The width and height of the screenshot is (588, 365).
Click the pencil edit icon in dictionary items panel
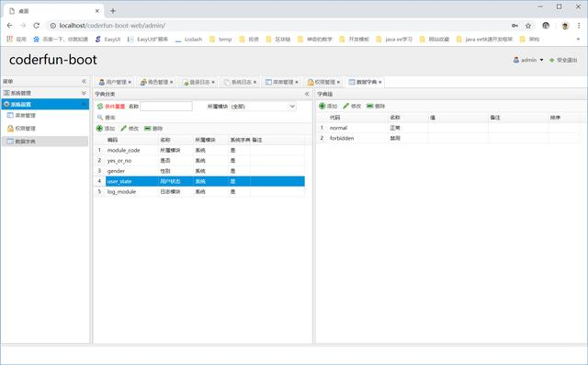point(346,106)
